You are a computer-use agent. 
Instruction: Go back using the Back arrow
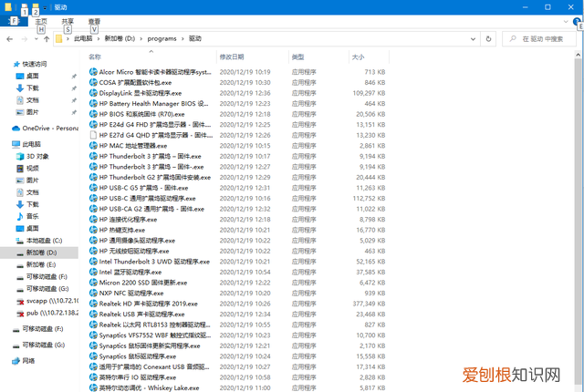pyautogui.click(x=10, y=38)
